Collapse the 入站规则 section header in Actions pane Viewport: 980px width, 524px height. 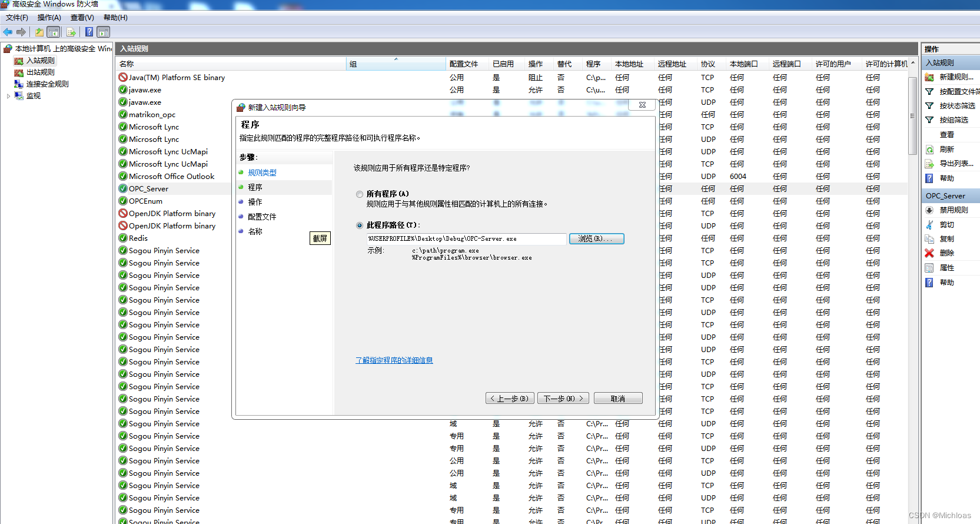(951, 62)
